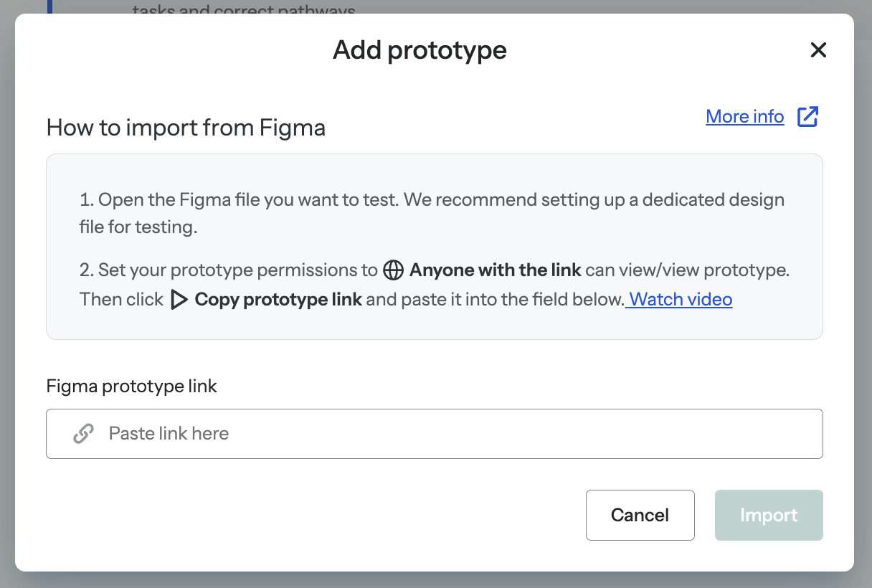The image size is (872, 588).
Task: Close the Add prototype dialog
Action: tap(818, 50)
